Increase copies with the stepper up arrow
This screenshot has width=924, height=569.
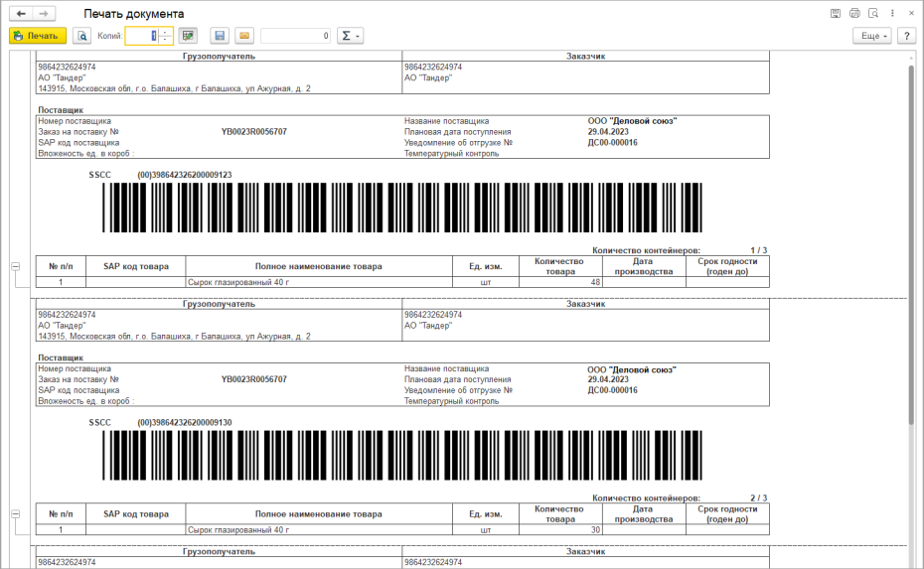coord(166,32)
